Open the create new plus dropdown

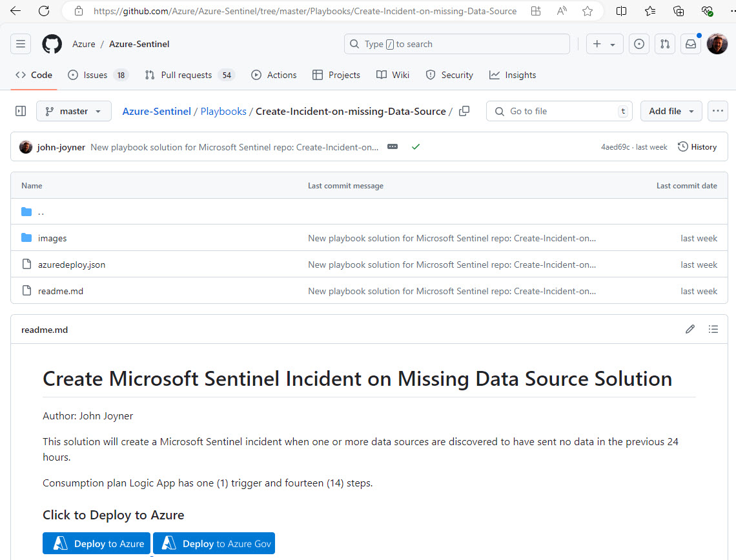[x=604, y=44]
